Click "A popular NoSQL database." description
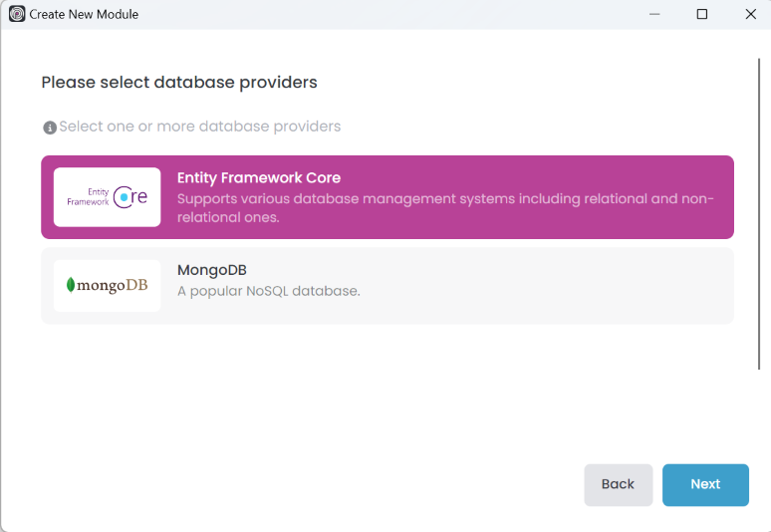Image resolution: width=771 pixels, height=532 pixels. (268, 291)
